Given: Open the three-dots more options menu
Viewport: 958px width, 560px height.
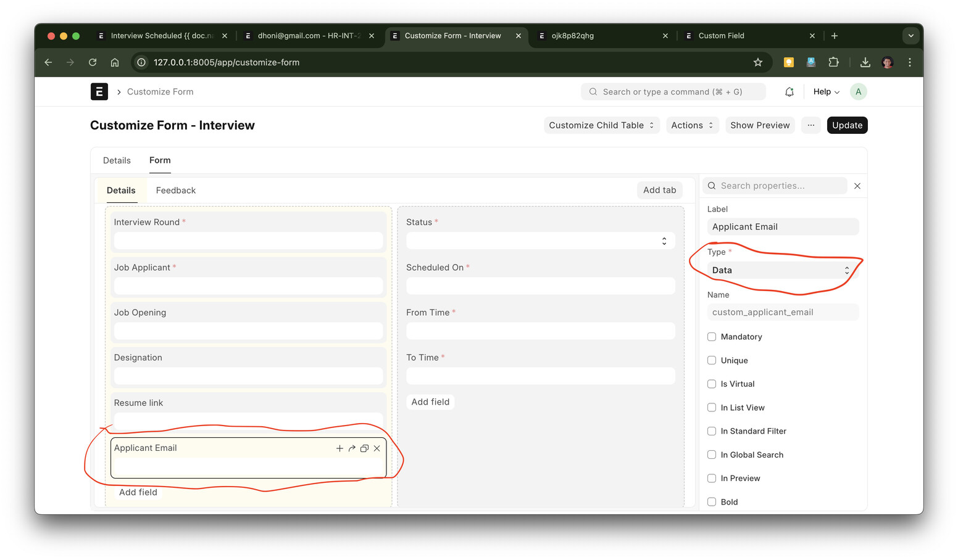Looking at the screenshot, I should tap(810, 125).
